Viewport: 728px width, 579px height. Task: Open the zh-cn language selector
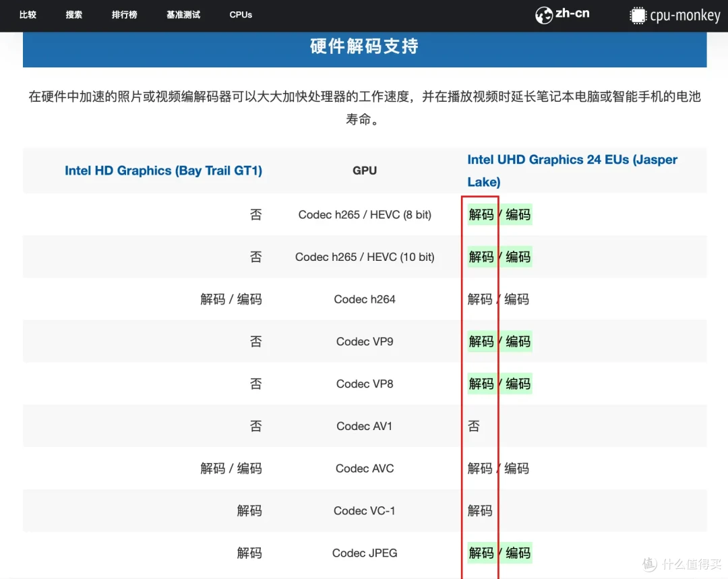(572, 13)
